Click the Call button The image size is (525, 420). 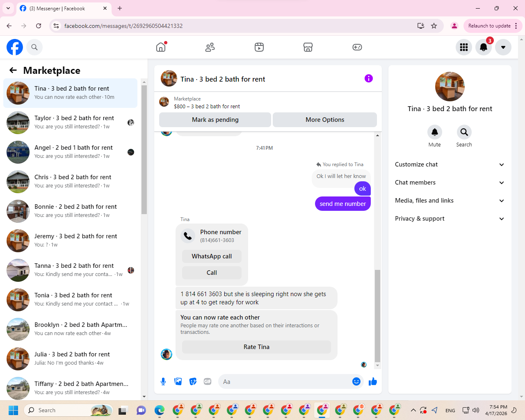pos(212,273)
